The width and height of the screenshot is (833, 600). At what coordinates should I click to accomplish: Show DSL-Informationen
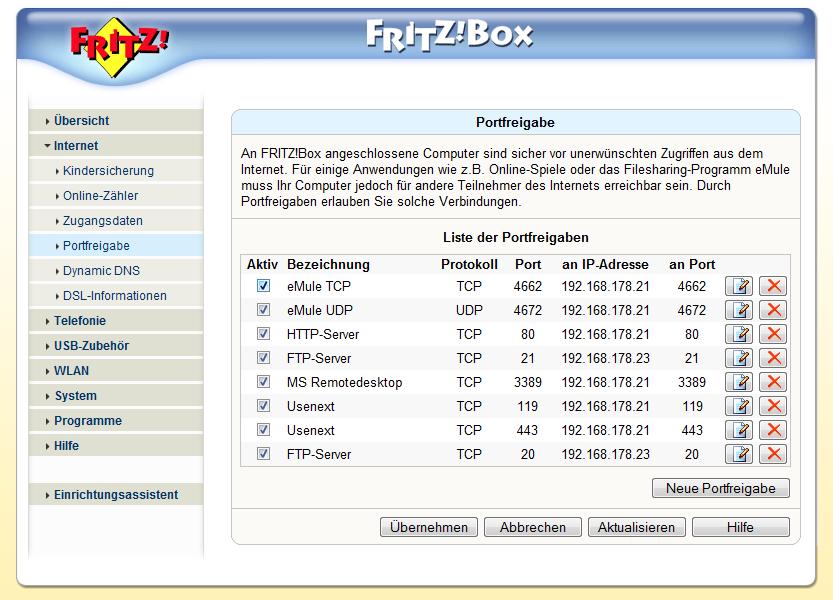pyautogui.click(x=116, y=295)
